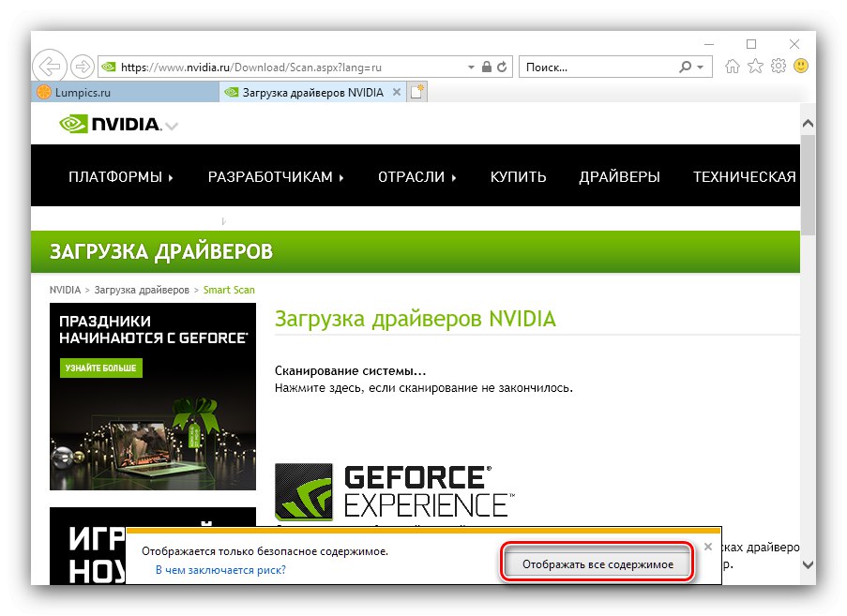Select ДРАЙВЕРЫ in the navigation bar

tap(620, 176)
